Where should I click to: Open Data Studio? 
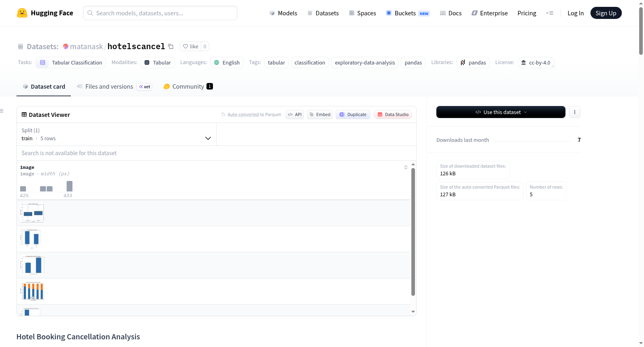click(393, 114)
